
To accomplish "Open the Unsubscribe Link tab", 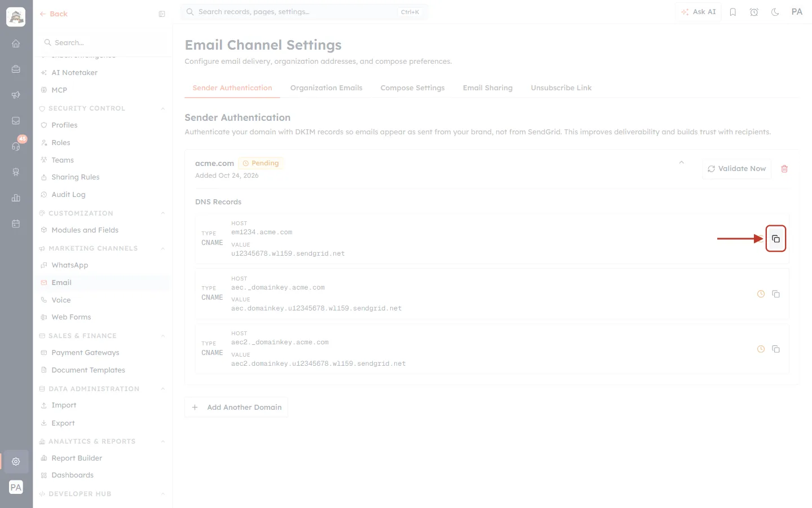I will pyautogui.click(x=561, y=88).
